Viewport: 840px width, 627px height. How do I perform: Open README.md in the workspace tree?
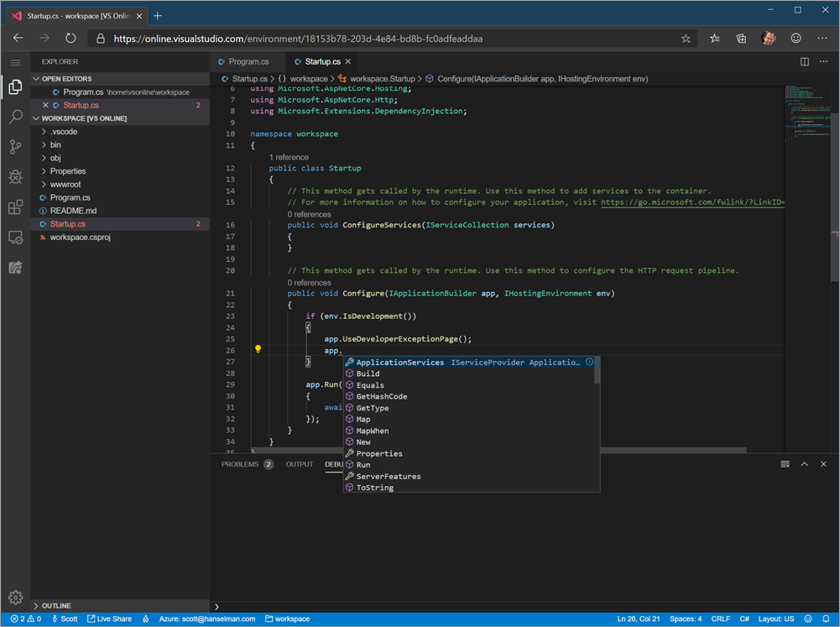click(x=119, y=211)
